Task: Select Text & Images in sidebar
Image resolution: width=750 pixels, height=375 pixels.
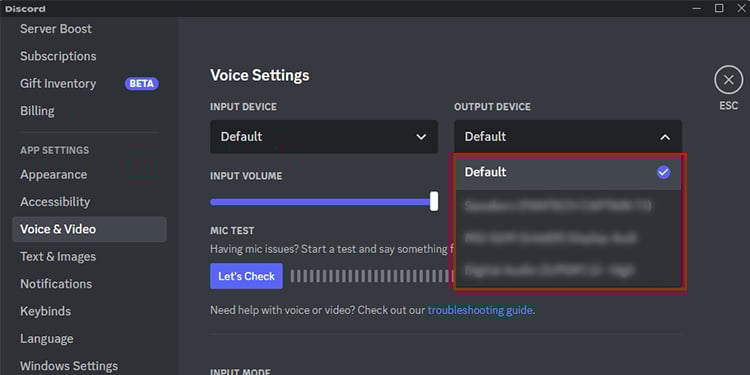Action: 58,256
